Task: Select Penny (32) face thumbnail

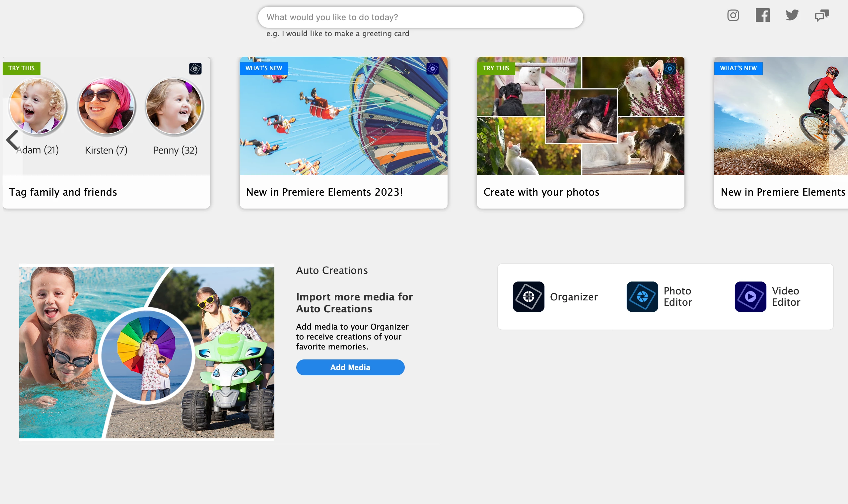Action: (x=174, y=106)
